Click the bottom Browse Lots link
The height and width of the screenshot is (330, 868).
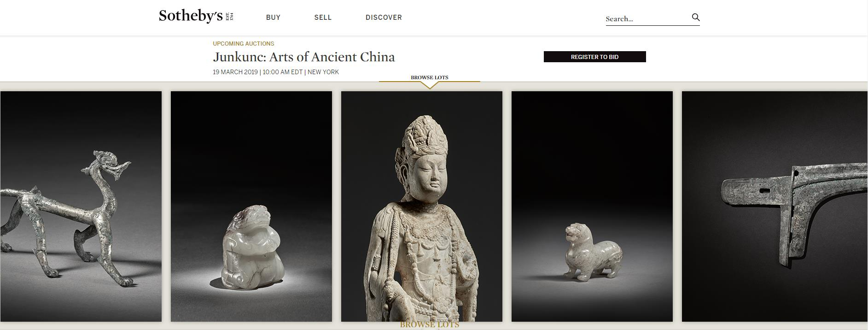coord(429,325)
